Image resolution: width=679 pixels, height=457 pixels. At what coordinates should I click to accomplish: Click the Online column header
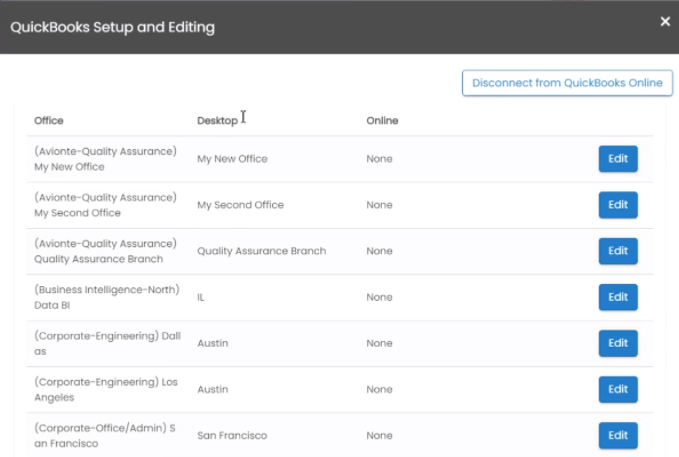click(382, 120)
